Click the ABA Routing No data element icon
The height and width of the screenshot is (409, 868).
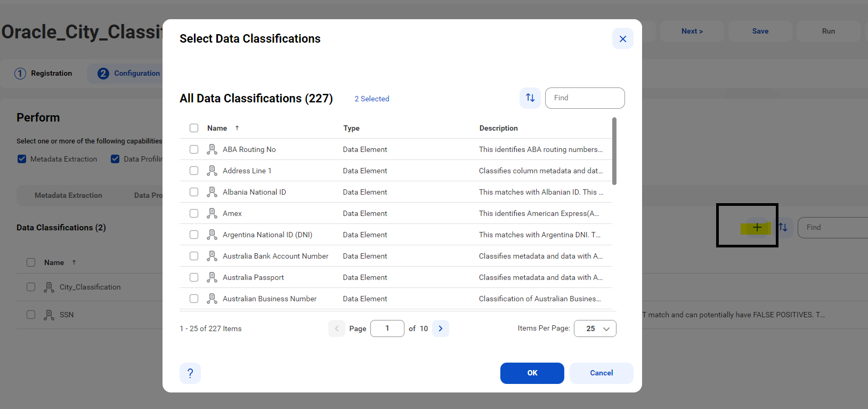[x=212, y=149]
